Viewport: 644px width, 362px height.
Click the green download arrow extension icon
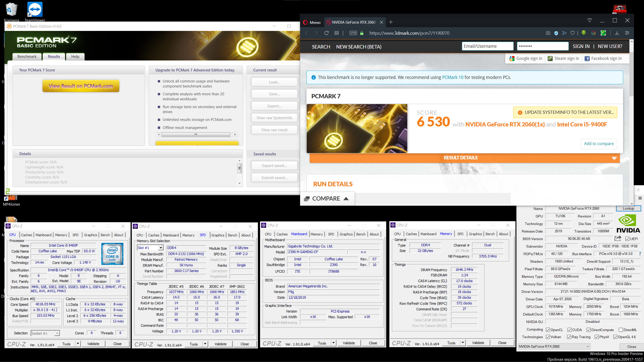[584, 33]
